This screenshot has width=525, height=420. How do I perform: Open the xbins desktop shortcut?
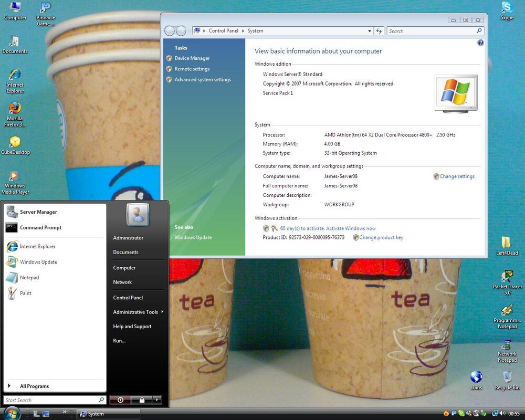476,381
